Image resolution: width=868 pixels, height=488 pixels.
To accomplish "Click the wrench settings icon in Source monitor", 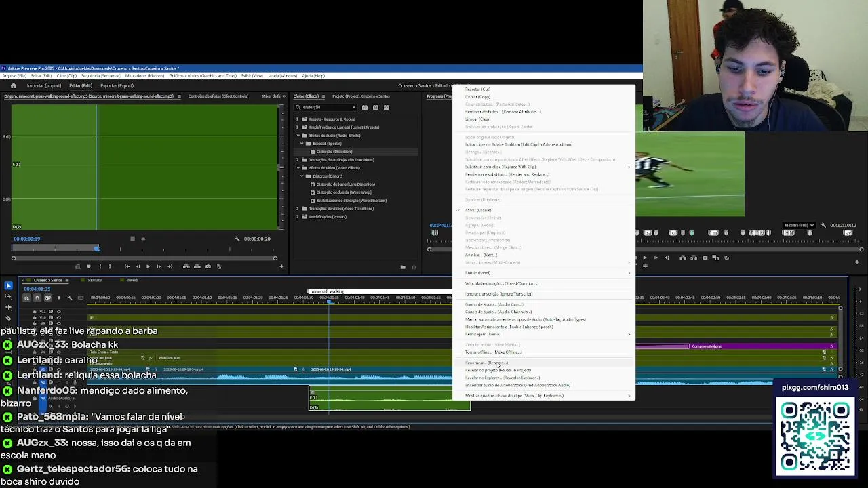I will (237, 239).
